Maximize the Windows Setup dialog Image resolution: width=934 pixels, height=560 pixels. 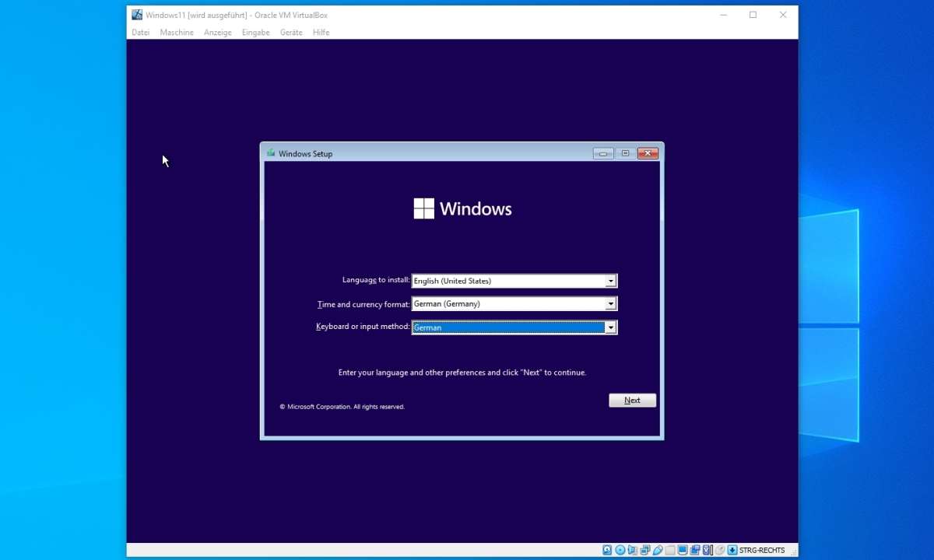(625, 153)
